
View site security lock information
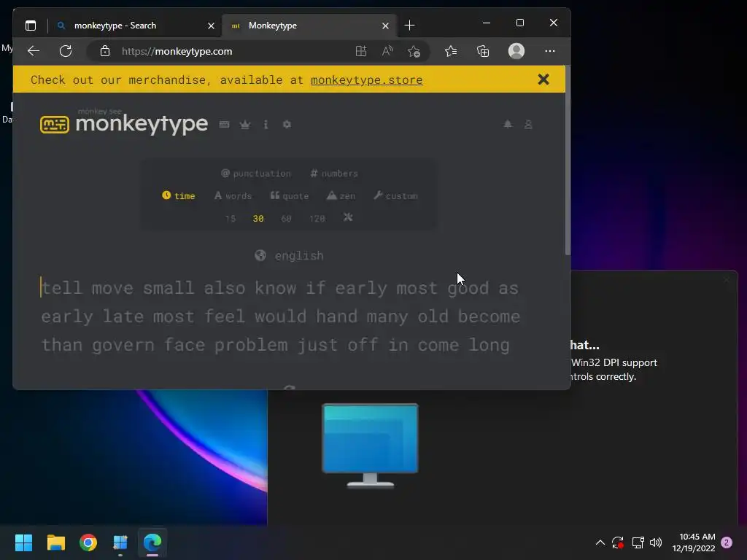tap(105, 51)
